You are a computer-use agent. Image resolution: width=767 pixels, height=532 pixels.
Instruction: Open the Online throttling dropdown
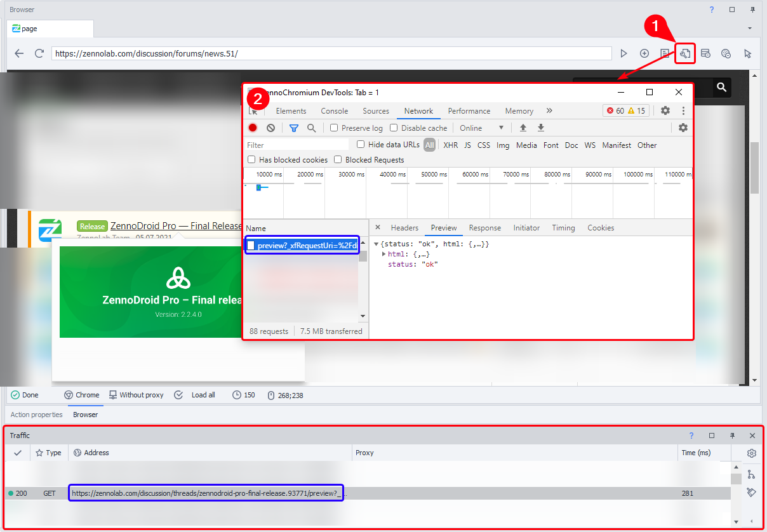point(481,128)
